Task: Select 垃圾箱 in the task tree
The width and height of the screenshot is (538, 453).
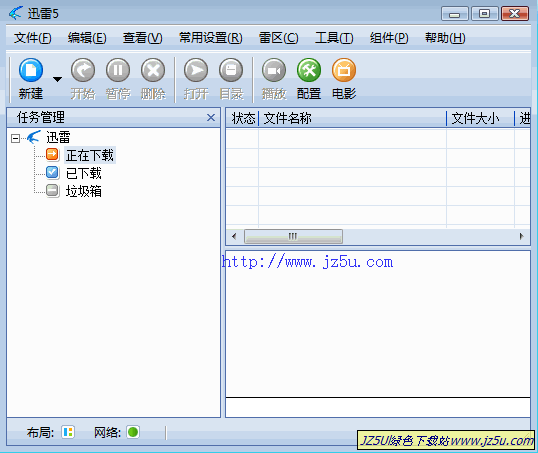Action: [x=84, y=191]
